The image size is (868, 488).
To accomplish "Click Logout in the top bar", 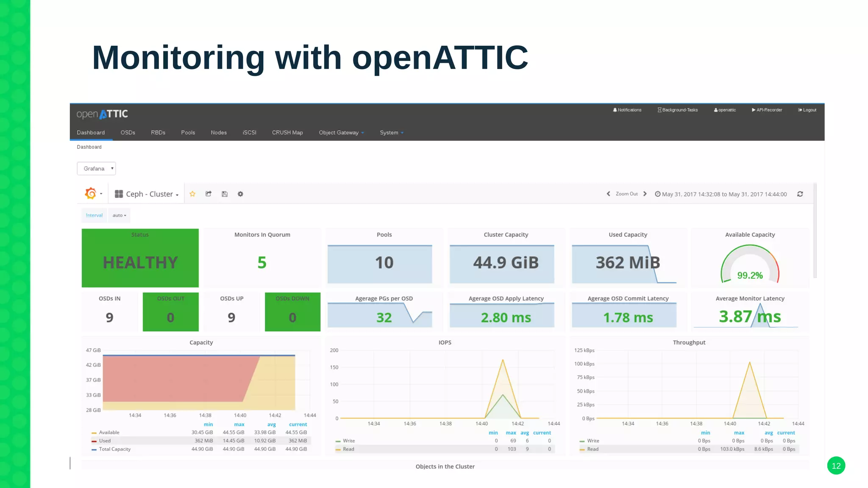I will (x=807, y=110).
